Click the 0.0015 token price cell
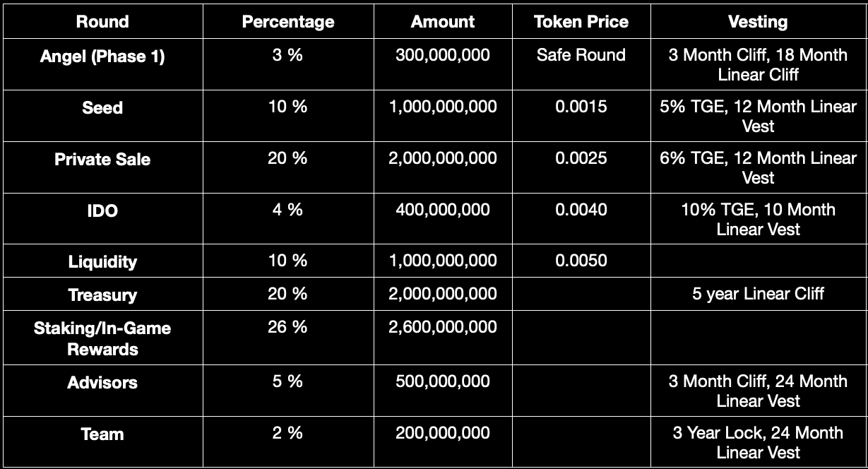 [x=581, y=107]
